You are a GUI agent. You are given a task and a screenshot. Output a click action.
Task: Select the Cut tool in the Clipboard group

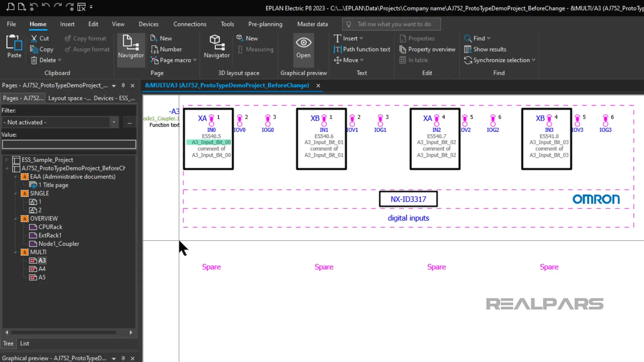(x=40, y=38)
